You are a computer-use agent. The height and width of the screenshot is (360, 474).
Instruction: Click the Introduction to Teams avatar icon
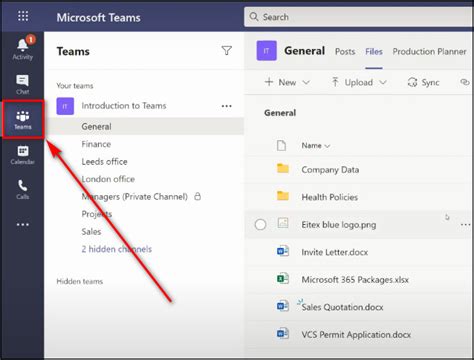coord(65,106)
